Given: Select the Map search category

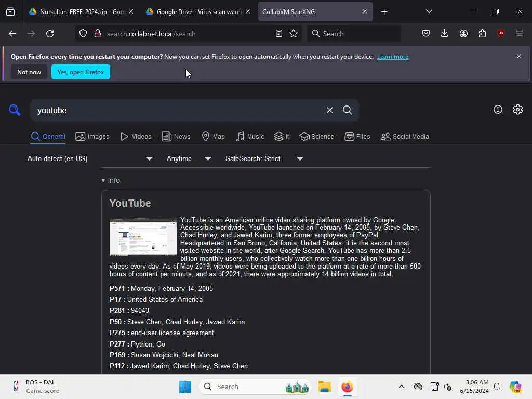Looking at the screenshot, I should coord(213,137).
